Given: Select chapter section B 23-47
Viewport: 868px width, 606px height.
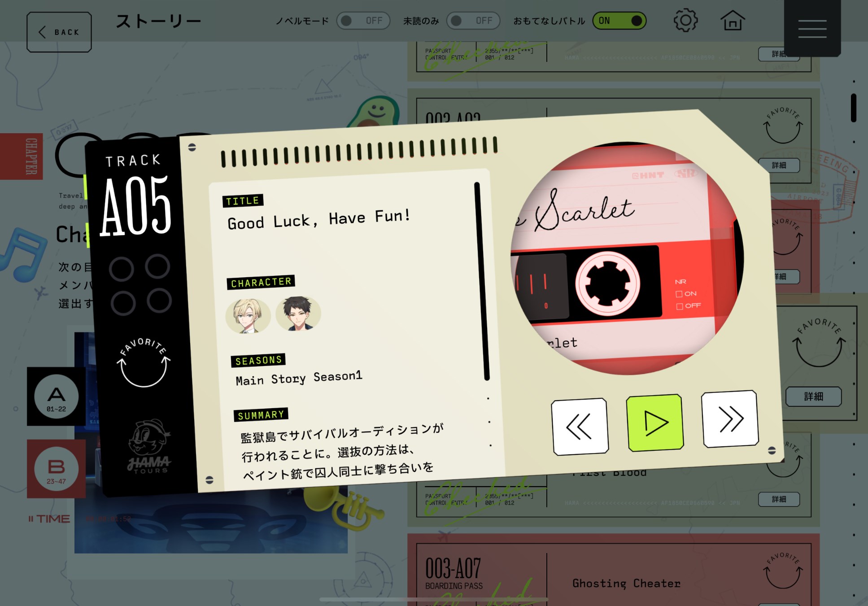Looking at the screenshot, I should pos(56,469).
